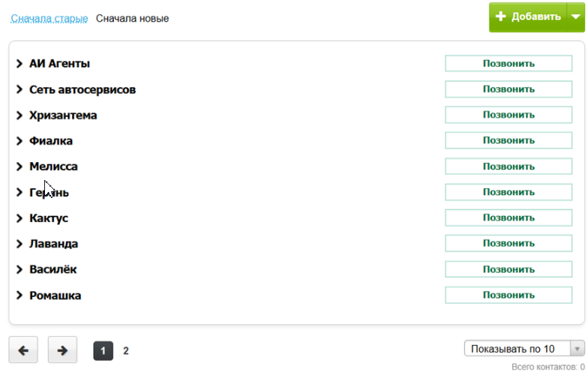588x375 pixels.
Task: Expand the Ромашка contact chevron
Action: pos(19,295)
